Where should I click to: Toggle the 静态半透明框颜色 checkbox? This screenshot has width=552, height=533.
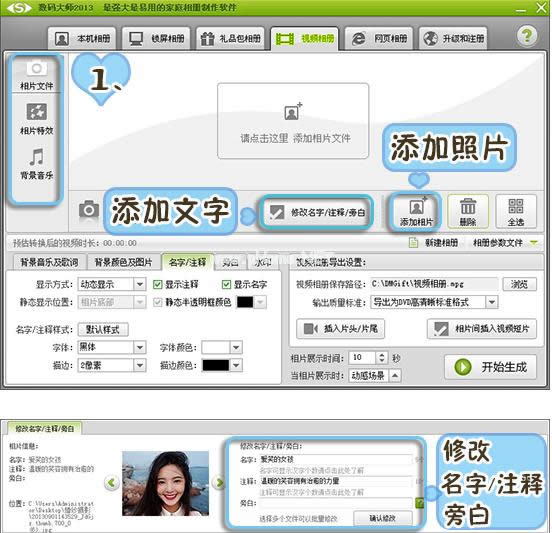[157, 302]
